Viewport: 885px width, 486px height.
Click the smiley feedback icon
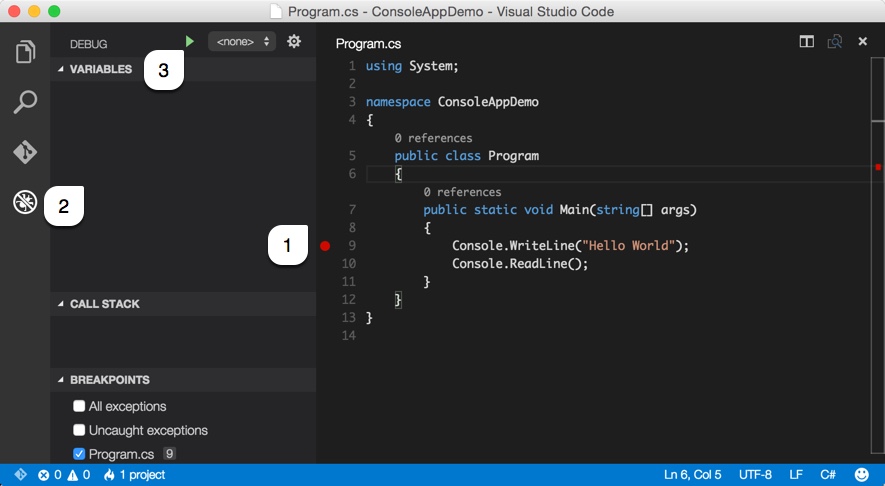[862, 475]
